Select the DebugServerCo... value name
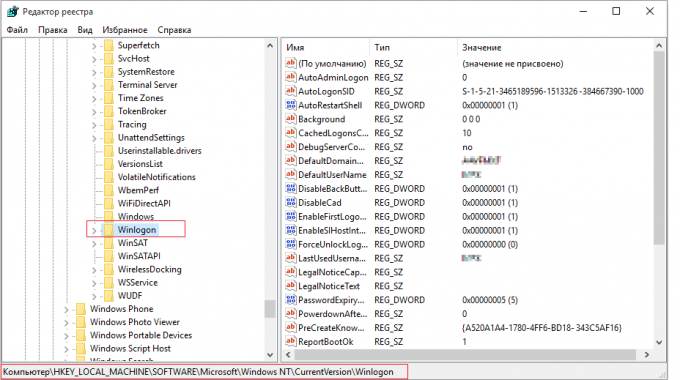Viewport: 680px width, 380px height. [x=331, y=147]
